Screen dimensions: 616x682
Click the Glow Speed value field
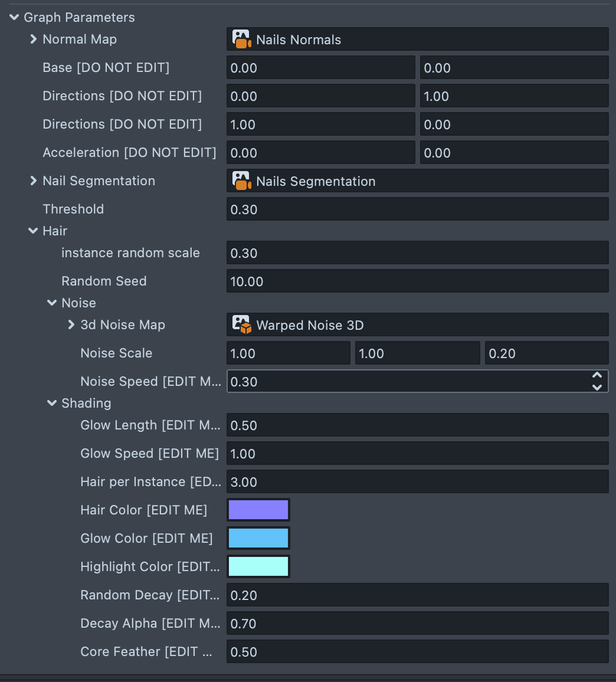pyautogui.click(x=417, y=454)
